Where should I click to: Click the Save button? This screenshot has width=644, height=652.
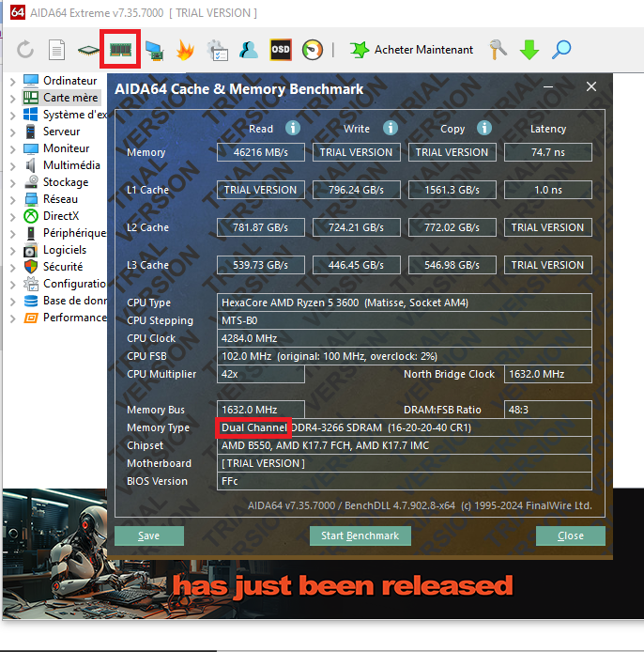pyautogui.click(x=149, y=536)
